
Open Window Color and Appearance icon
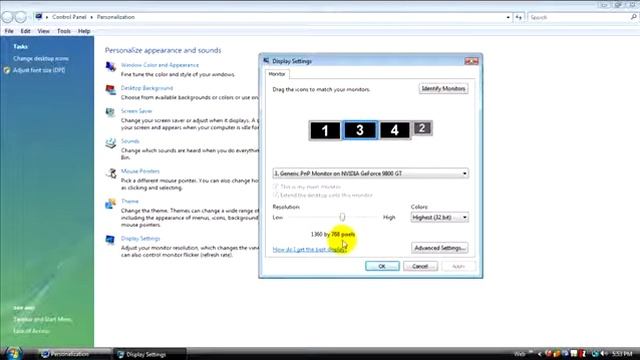click(x=111, y=66)
